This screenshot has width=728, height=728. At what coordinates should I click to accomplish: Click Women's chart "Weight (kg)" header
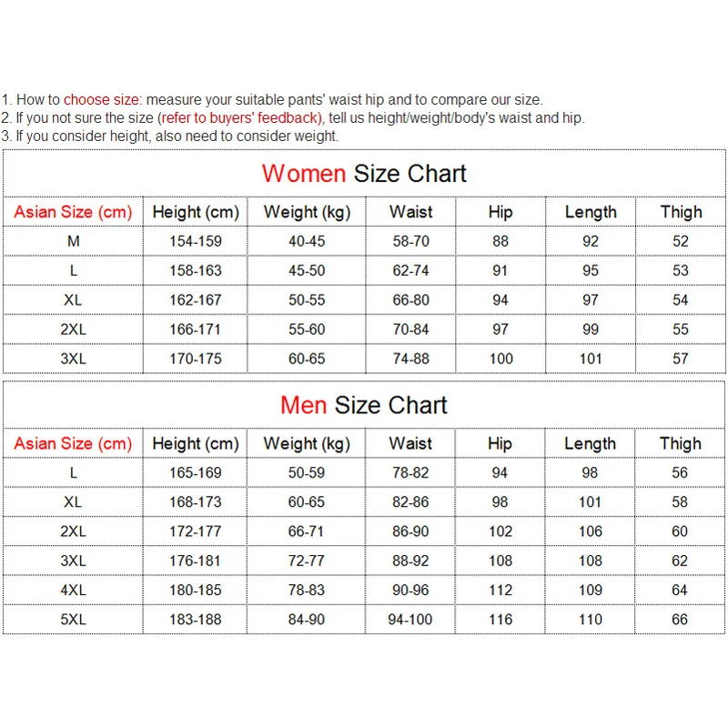click(307, 212)
